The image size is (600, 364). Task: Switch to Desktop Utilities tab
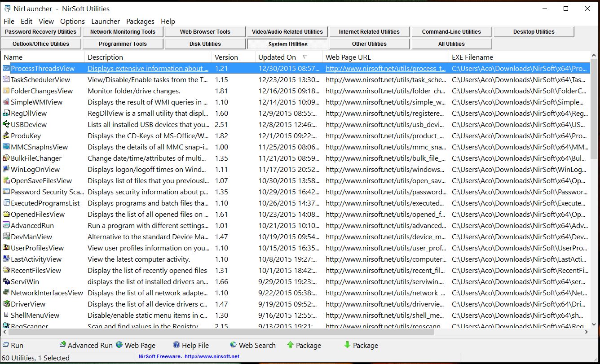point(534,32)
